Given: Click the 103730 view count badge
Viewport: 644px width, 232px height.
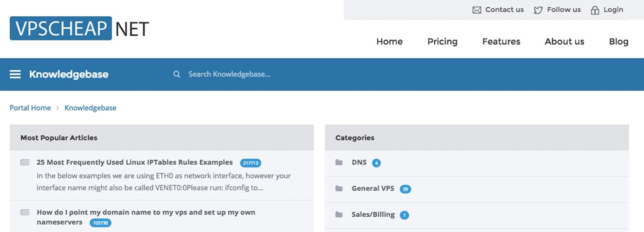Looking at the screenshot, I should 101,223.
